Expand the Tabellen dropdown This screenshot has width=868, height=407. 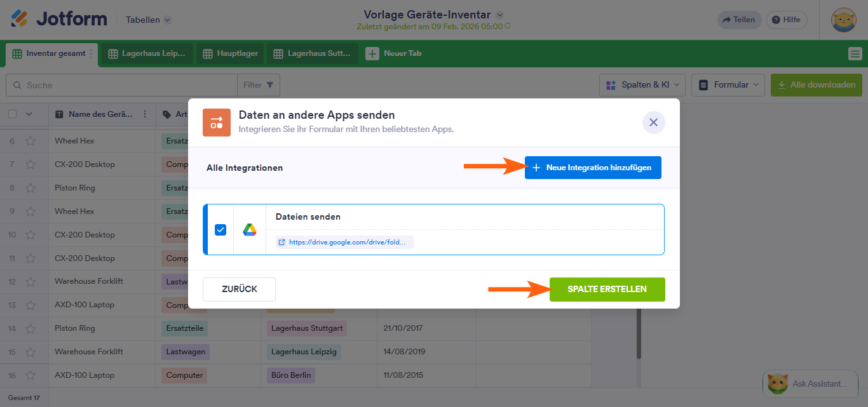coord(149,20)
